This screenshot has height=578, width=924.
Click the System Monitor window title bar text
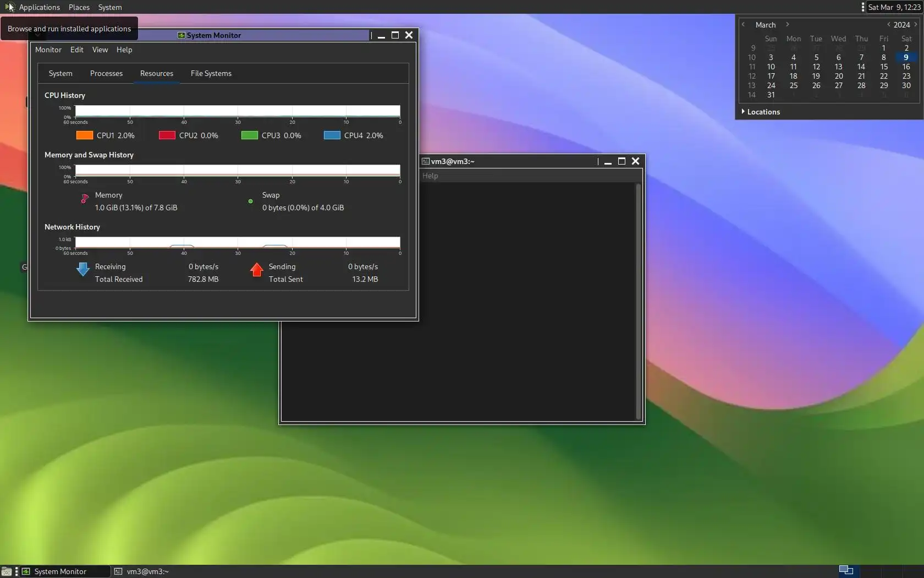point(214,35)
